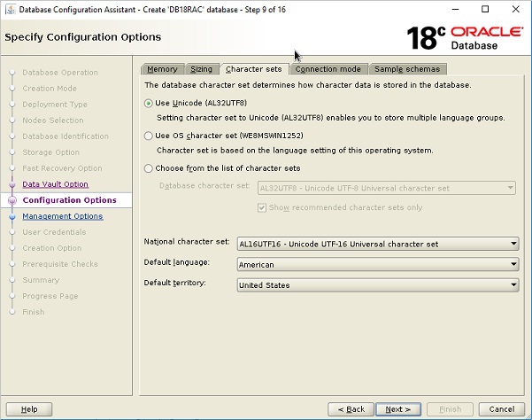
Task: Click the Database Identification step label
Action: coord(66,136)
